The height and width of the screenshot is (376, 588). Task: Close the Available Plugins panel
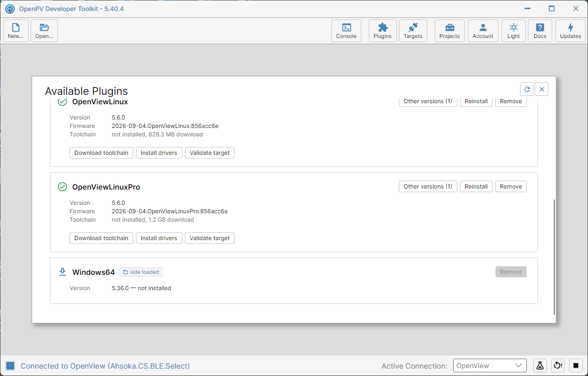[542, 89]
